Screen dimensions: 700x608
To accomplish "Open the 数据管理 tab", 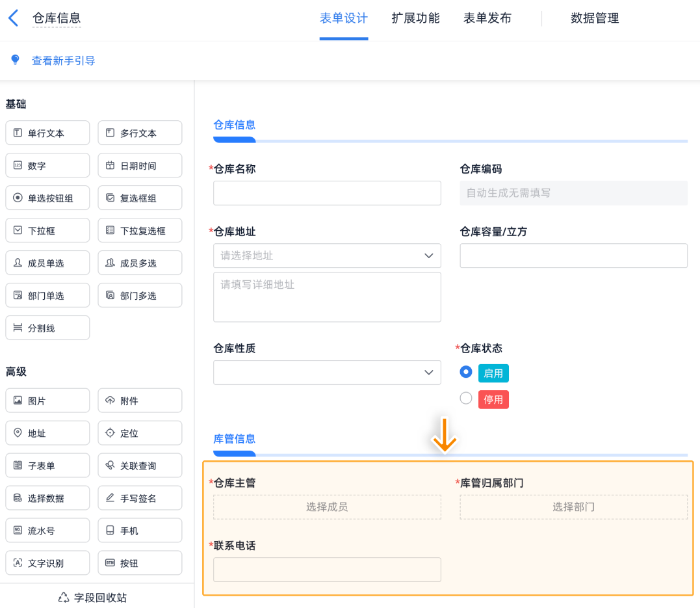I will [x=594, y=18].
